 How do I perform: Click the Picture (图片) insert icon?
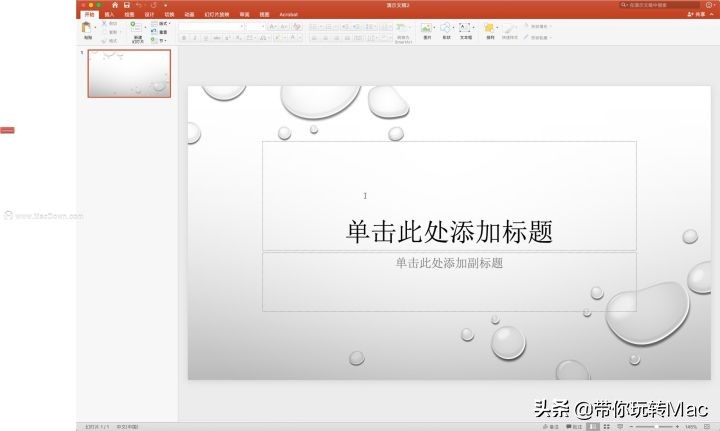point(427,28)
